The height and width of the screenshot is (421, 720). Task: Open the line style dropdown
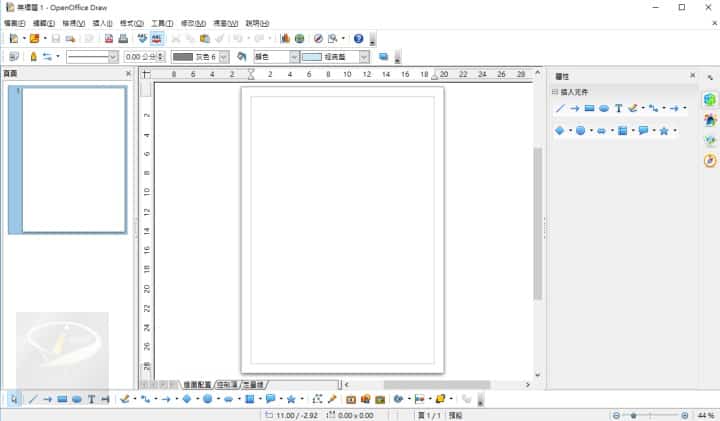click(112, 57)
